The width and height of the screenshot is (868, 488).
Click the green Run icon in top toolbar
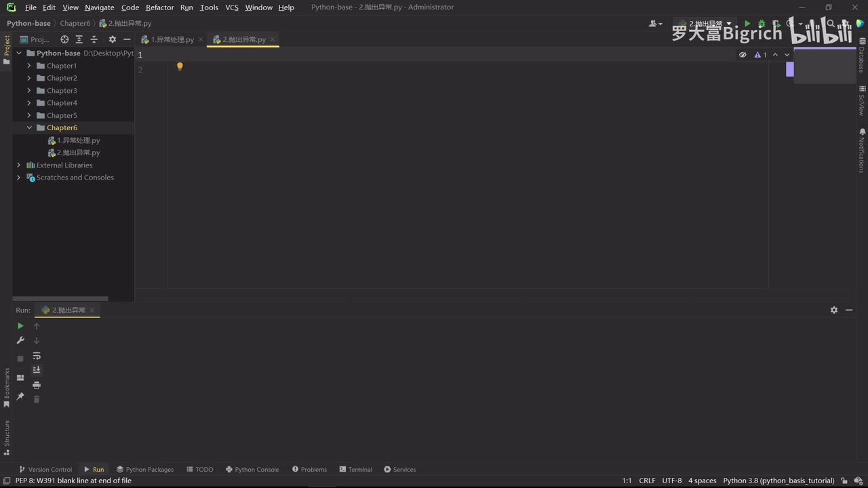(747, 24)
